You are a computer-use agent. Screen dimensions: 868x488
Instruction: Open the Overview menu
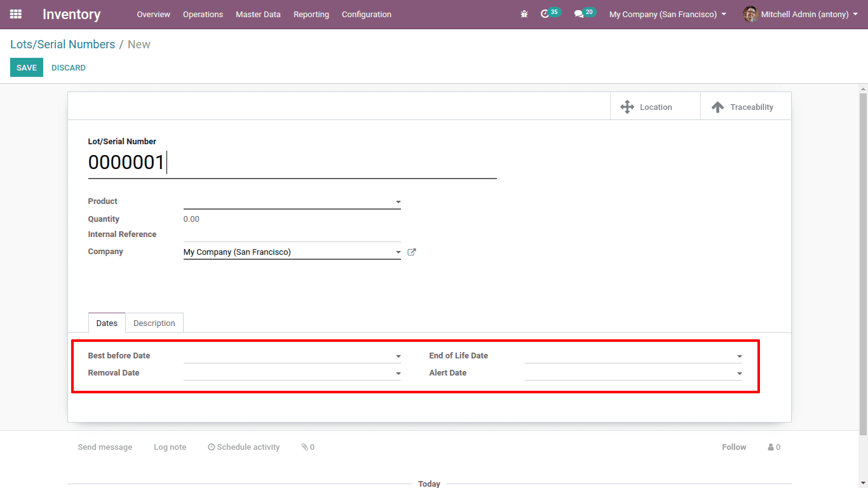coord(154,14)
